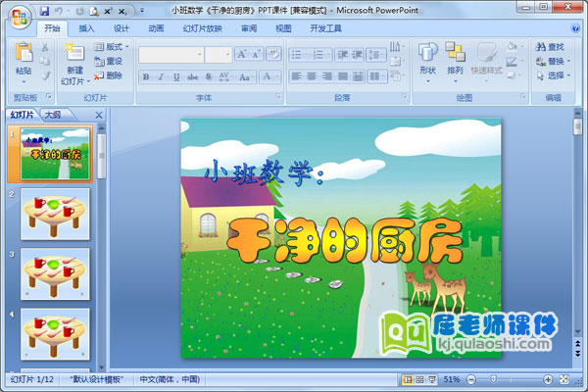Click the Print Preview quick access icon
The width and height of the screenshot is (588, 392).
[94, 12]
